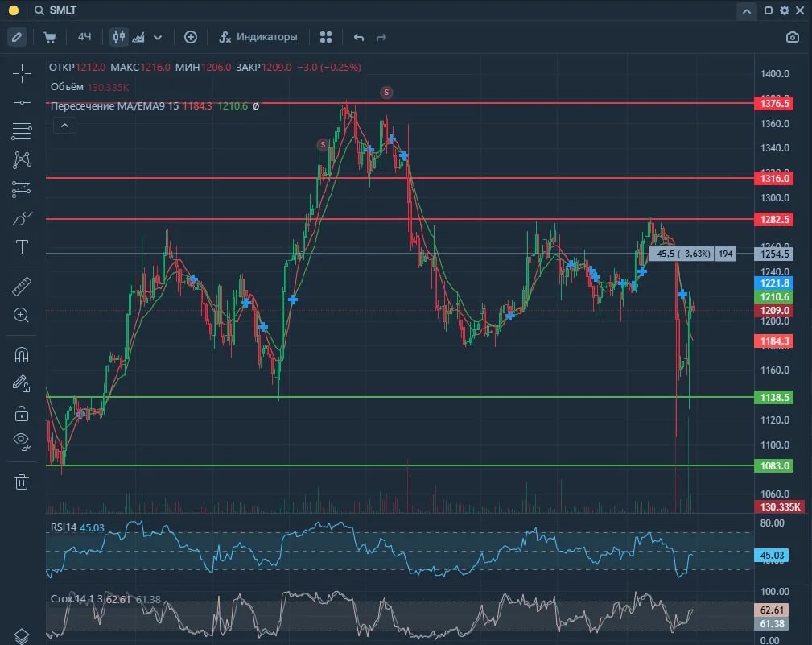Take a chart snapshot with camera
Image resolution: width=812 pixels, height=645 pixels.
[x=793, y=37]
